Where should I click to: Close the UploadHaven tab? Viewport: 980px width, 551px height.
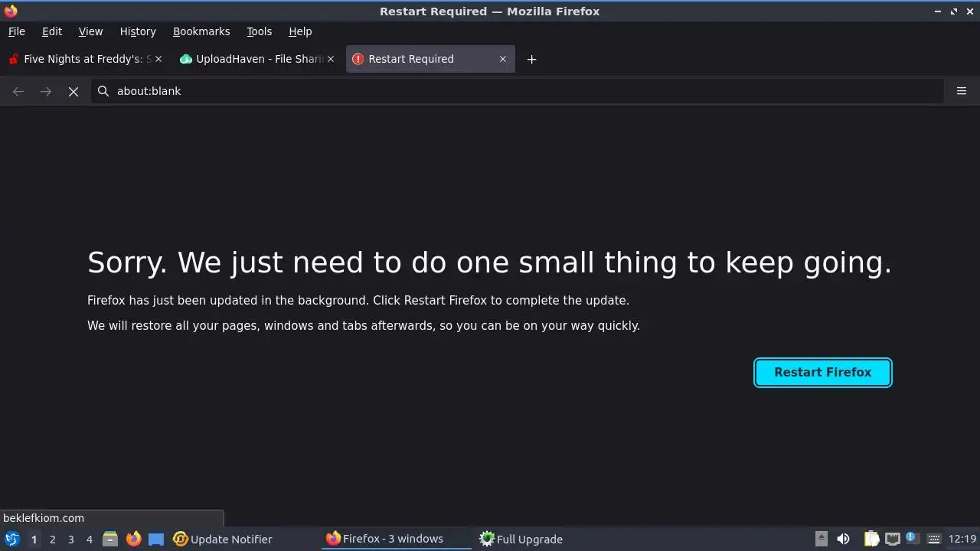[331, 59]
